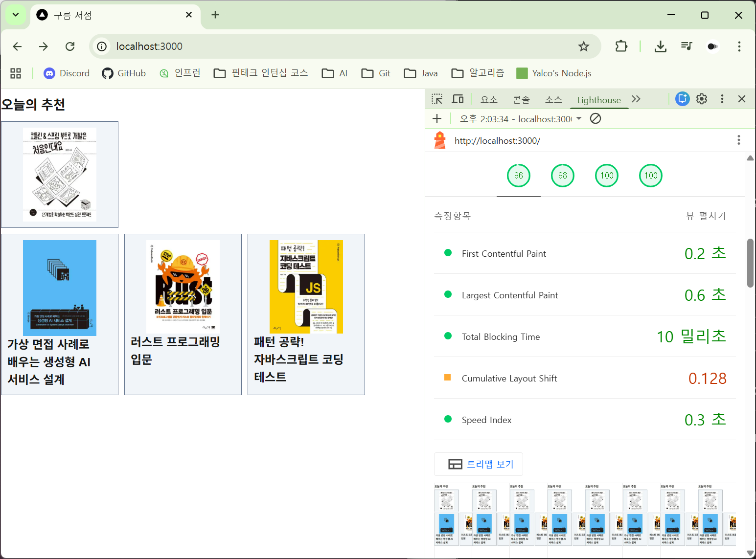This screenshot has width=756, height=559.
Task: Open the browser extensions puzzle icon
Action: tap(621, 46)
